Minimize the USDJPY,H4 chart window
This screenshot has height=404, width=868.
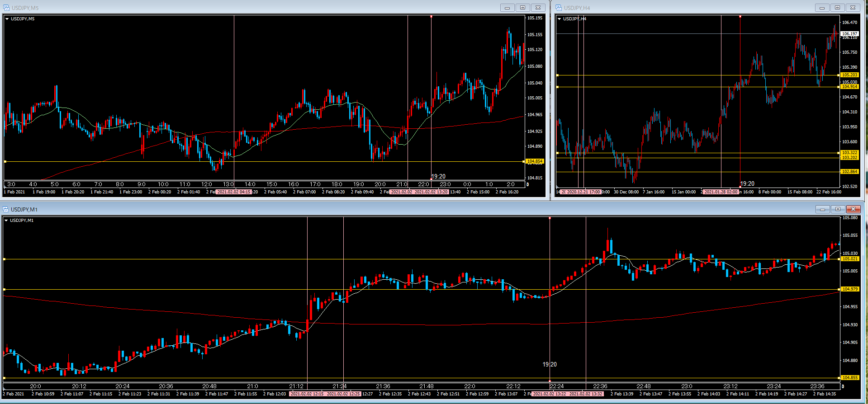tap(822, 8)
